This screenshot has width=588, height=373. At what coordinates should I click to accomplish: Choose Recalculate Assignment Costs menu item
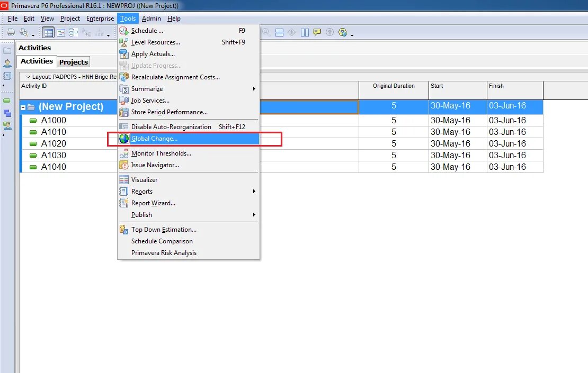point(189,77)
